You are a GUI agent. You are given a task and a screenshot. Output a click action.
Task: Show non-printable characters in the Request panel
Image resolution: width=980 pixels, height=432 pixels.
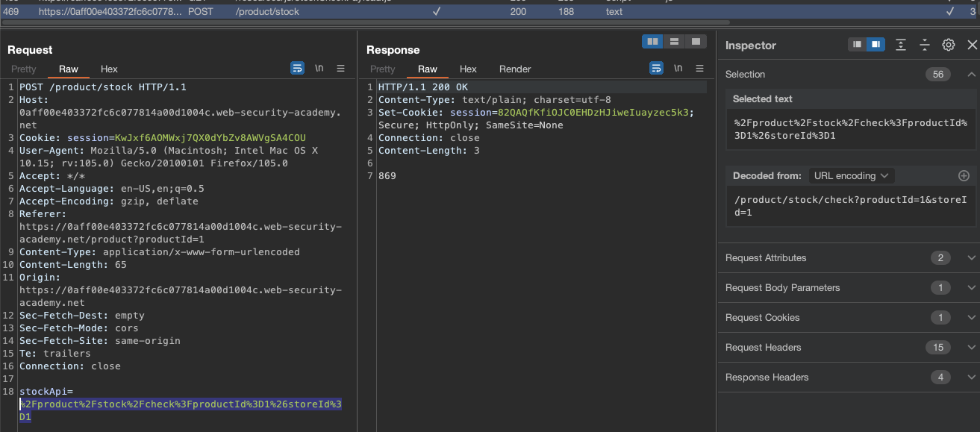319,69
